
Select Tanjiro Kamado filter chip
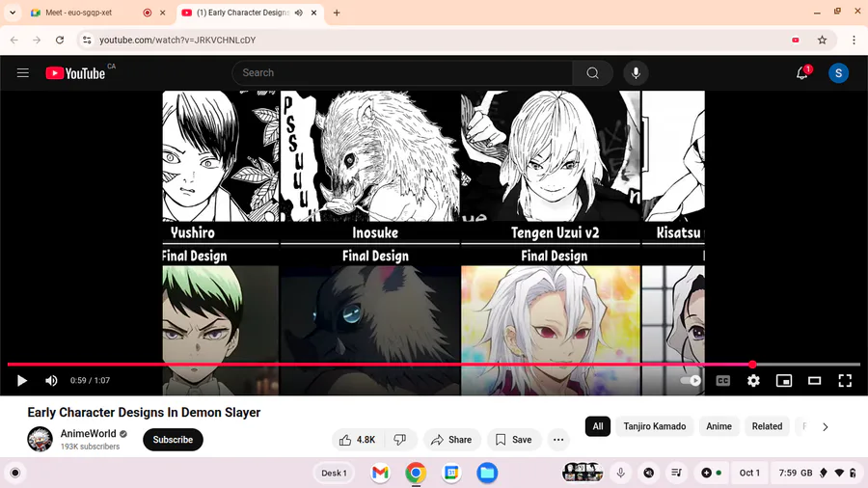coord(654,426)
